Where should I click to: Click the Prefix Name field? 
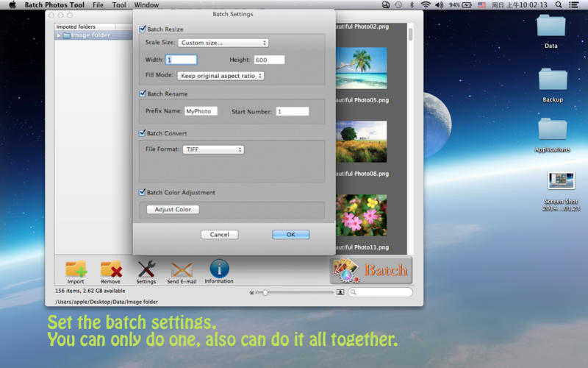201,111
